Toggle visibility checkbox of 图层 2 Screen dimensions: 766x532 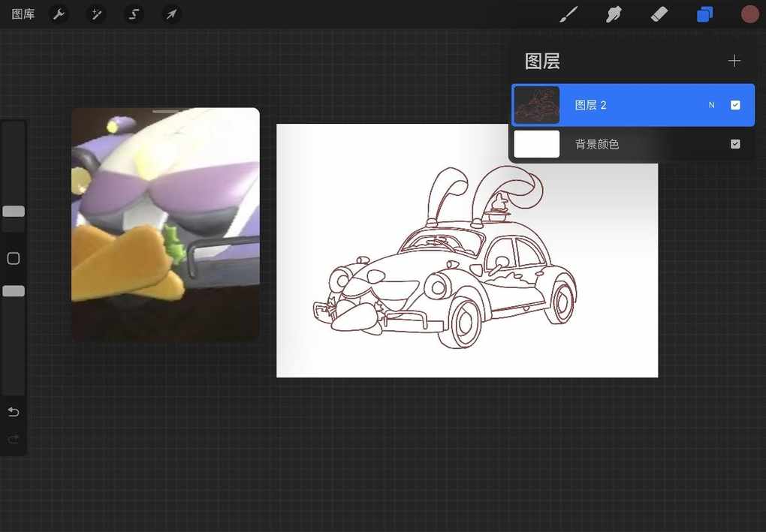click(734, 105)
